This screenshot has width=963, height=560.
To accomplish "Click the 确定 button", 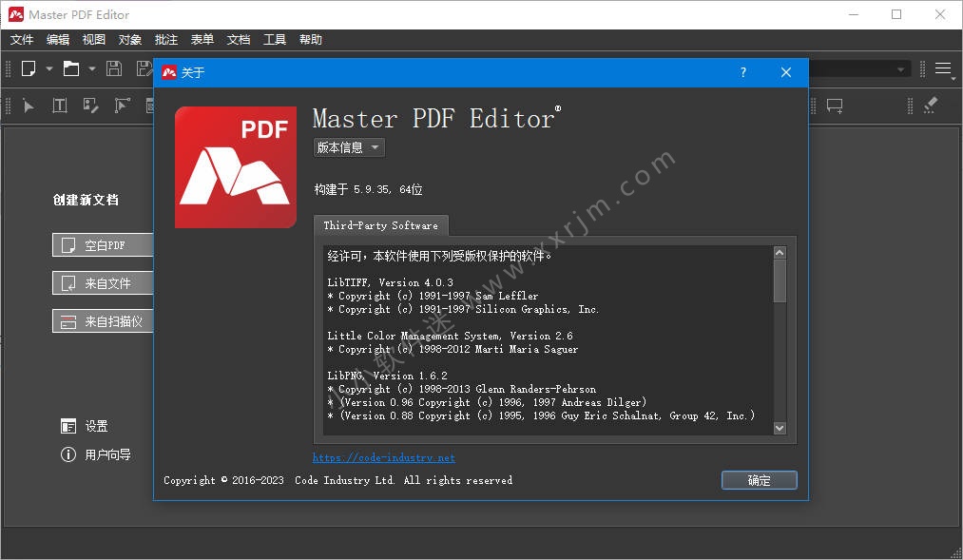I will click(760, 480).
